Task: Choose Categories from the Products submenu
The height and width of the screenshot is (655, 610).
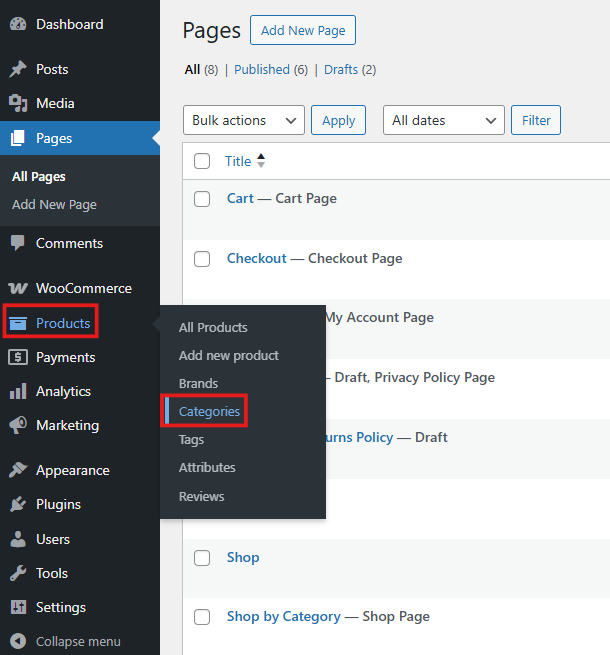Action: [209, 411]
